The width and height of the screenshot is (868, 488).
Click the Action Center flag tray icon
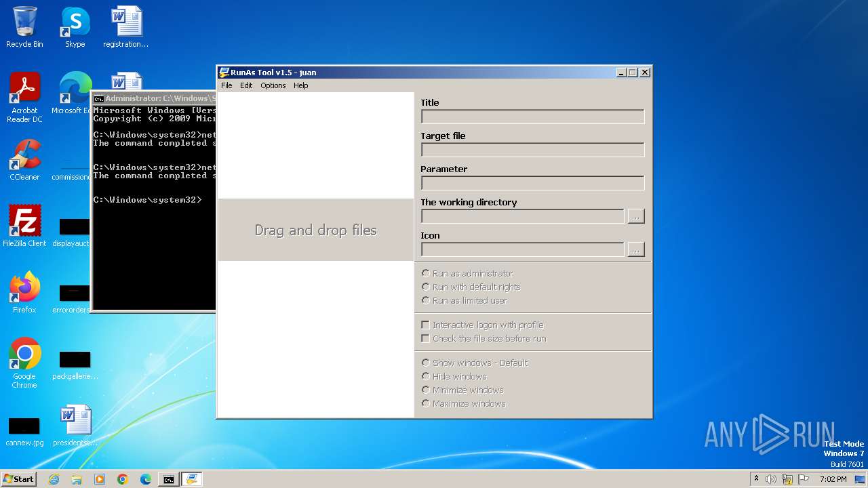click(x=804, y=479)
